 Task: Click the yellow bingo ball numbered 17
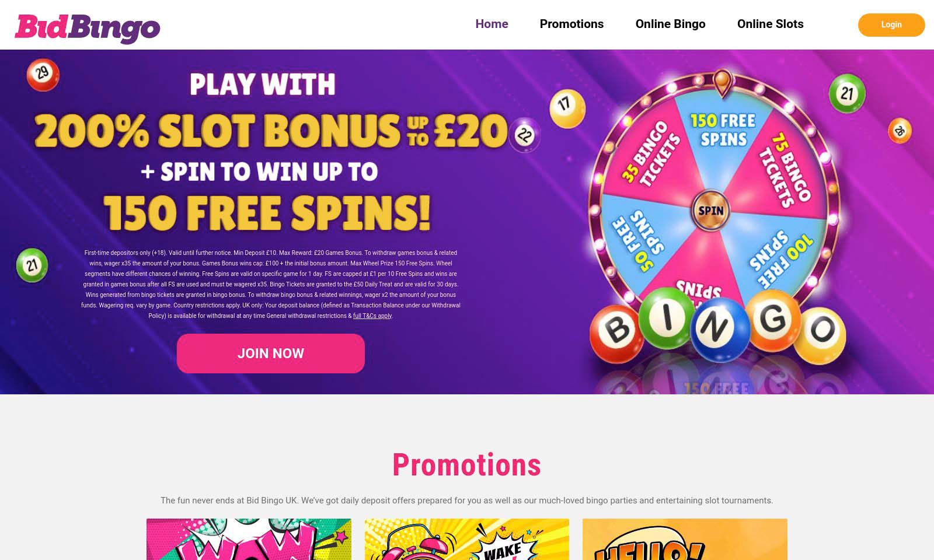(x=567, y=107)
